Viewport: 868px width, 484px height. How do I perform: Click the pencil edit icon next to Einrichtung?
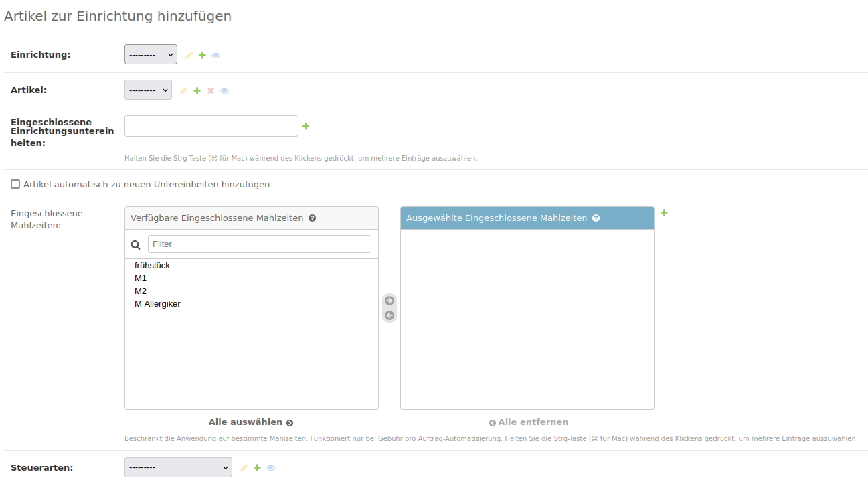tap(189, 56)
